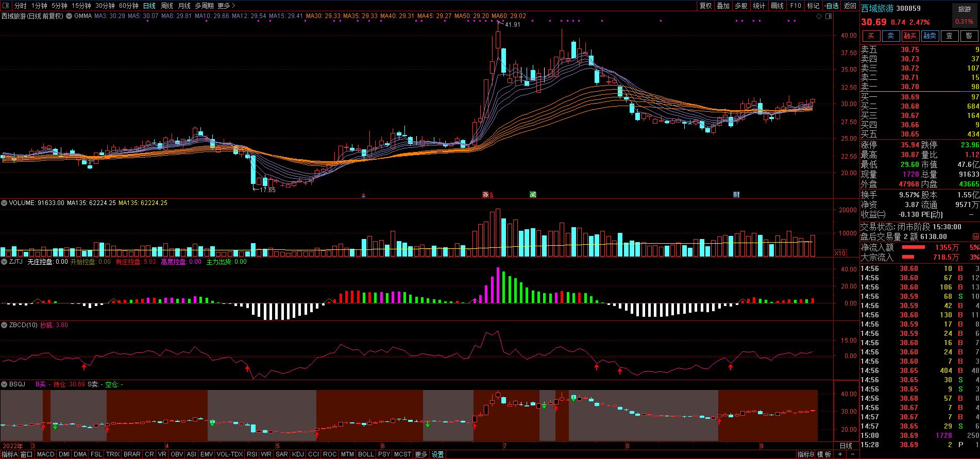980x459 pixels.
Task: Select the MACD indicator tab
Action: [45, 454]
